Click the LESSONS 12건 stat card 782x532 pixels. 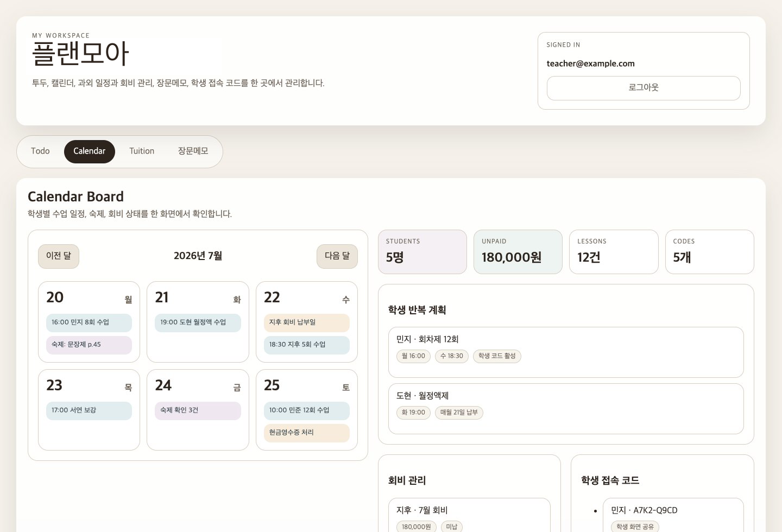(x=614, y=252)
